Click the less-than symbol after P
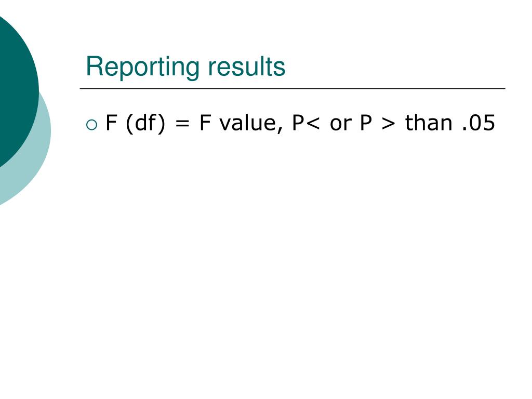Viewport: 532px width, 399px height. [x=312, y=123]
